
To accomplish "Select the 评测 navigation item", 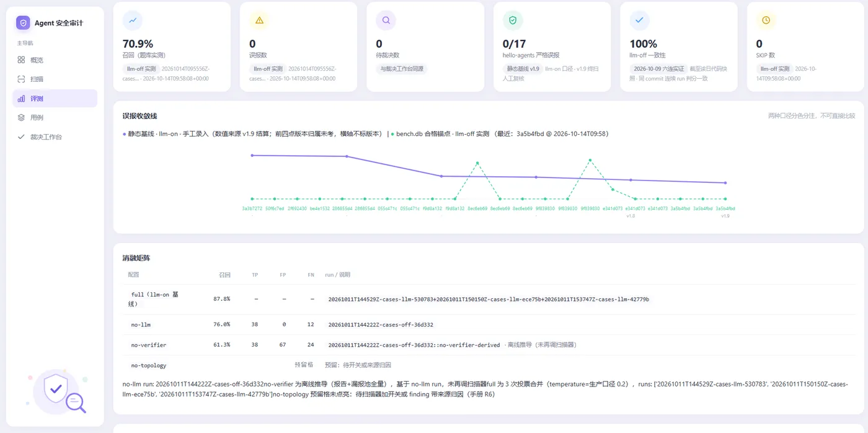I will [x=55, y=99].
